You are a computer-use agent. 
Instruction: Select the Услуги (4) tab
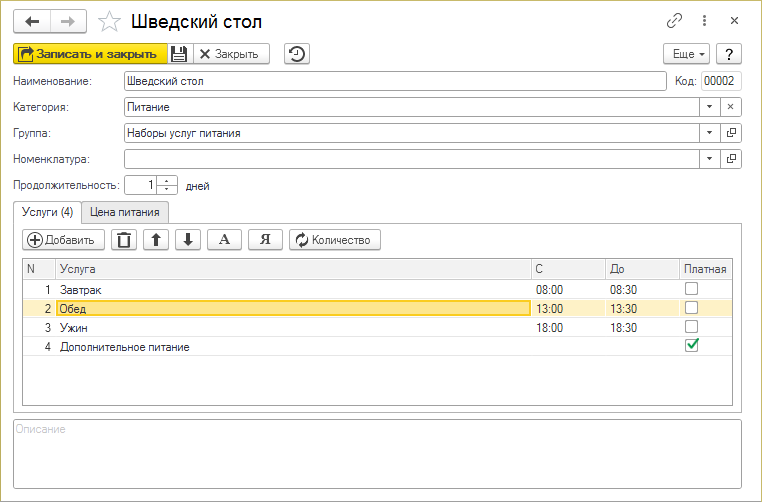point(47,212)
